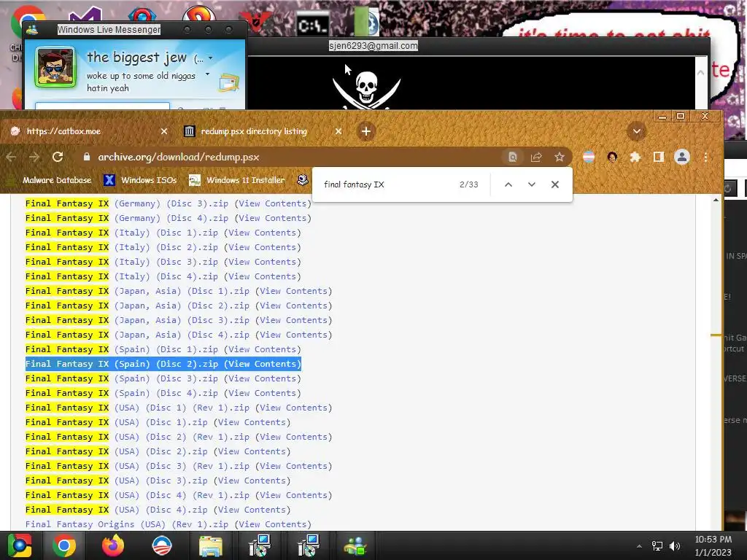Download Final Fantasy IX (USA) (Disc 1) (Rev 1).zip
Viewport: 747px width, 560px height.
(137, 408)
